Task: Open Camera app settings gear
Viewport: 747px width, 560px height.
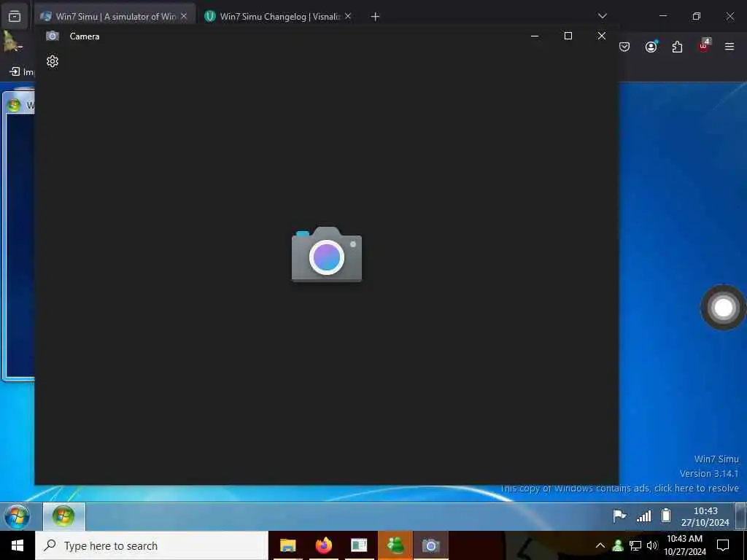Action: click(x=53, y=61)
